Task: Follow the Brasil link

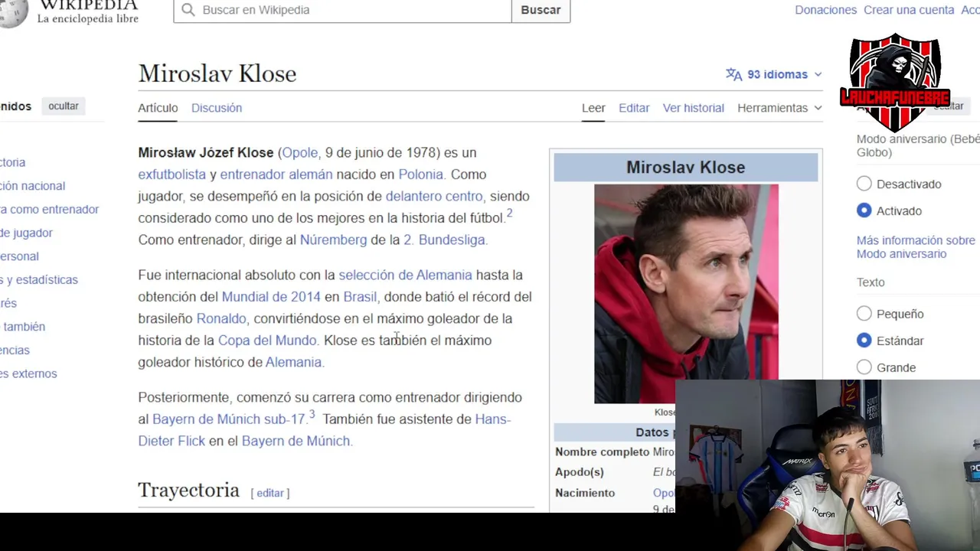Action: coord(360,297)
